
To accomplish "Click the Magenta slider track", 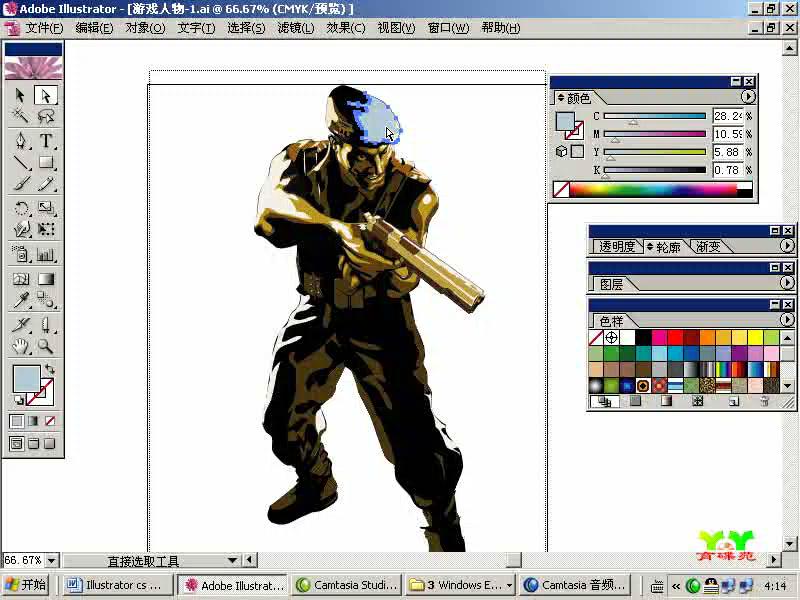I will tap(655, 134).
